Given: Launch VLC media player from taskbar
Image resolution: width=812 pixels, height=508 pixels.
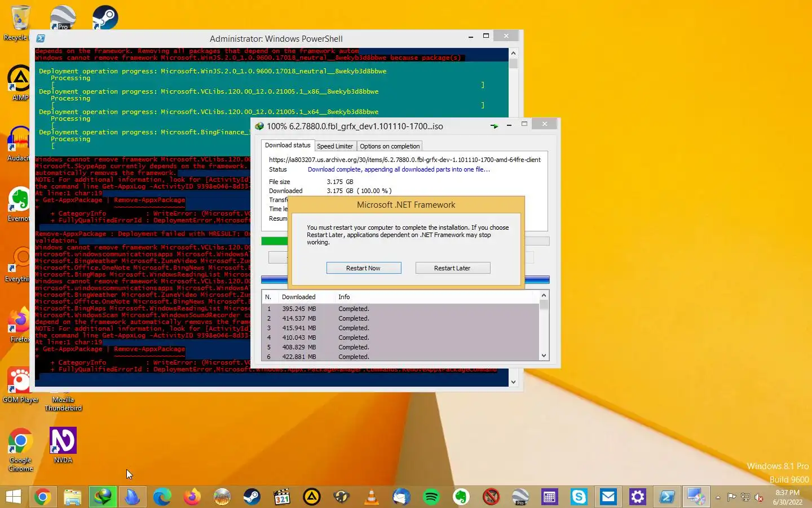Looking at the screenshot, I should pos(372,497).
